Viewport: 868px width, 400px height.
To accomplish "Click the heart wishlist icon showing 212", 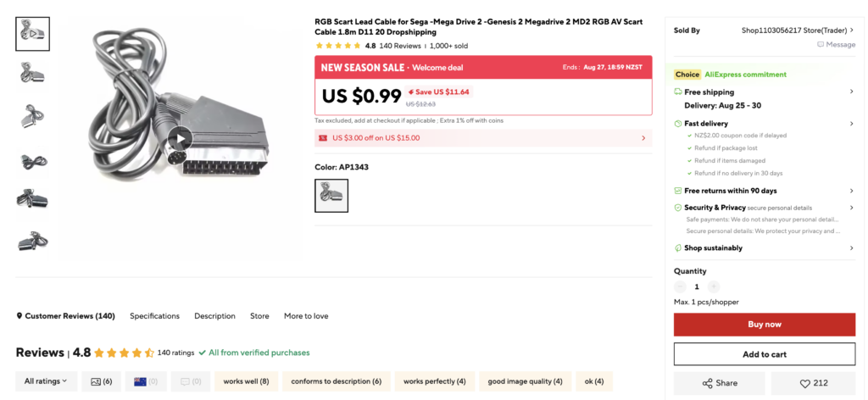I will (805, 383).
